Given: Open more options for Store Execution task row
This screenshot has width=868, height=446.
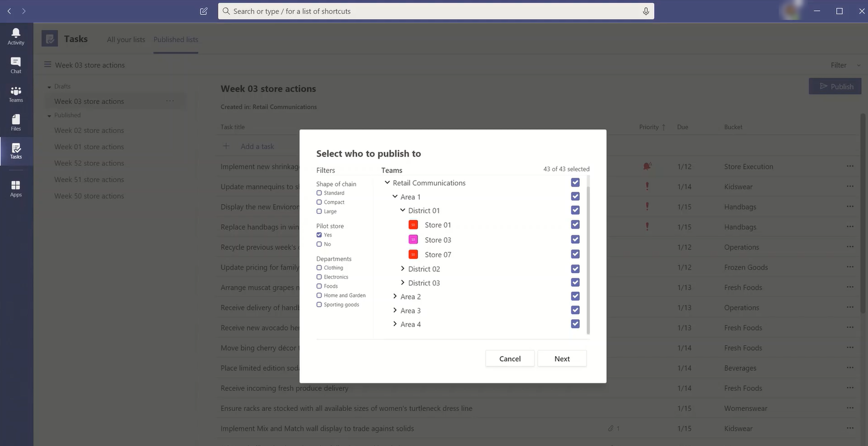Looking at the screenshot, I should tap(850, 166).
